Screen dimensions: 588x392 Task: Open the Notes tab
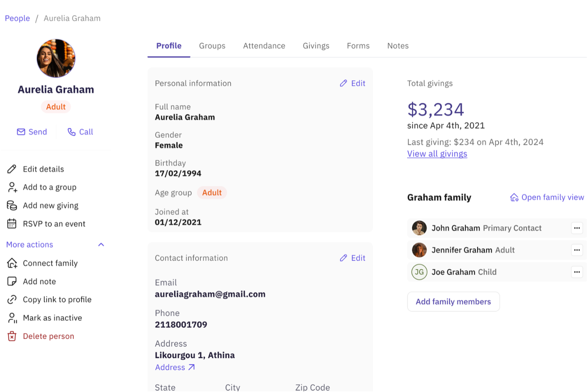398,46
